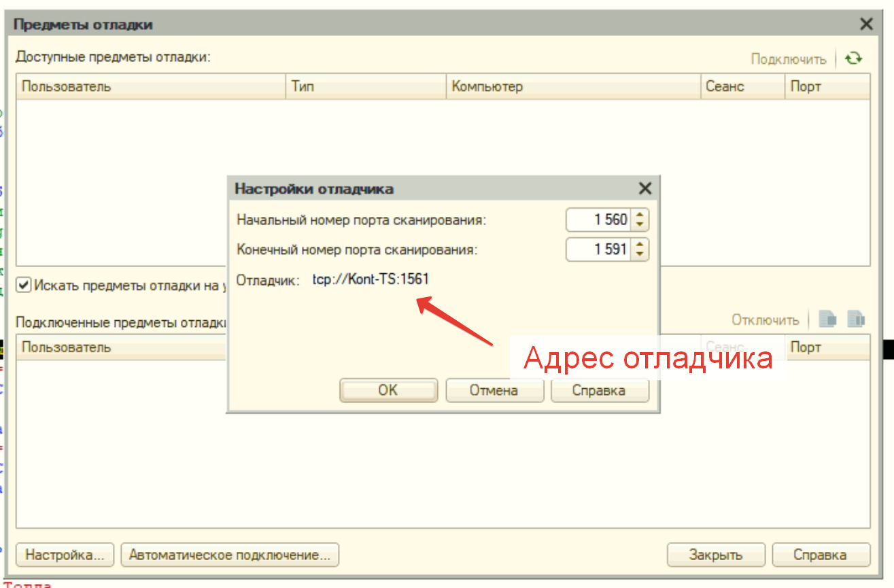
Task: Click the Доступные предметы отладки: label
Action: coord(114,56)
